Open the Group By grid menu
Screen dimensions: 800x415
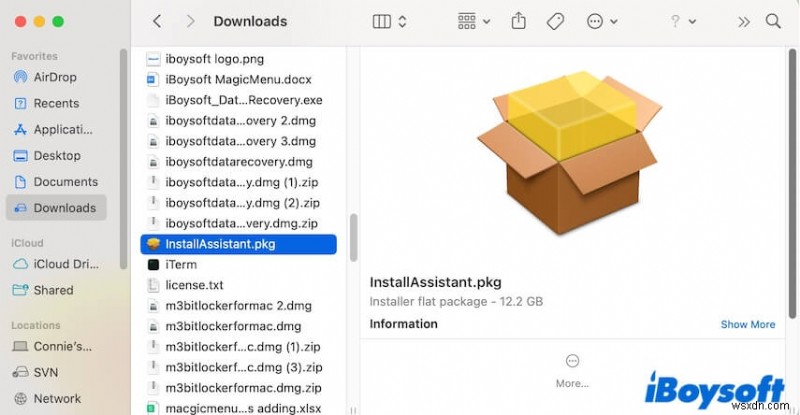pos(473,21)
